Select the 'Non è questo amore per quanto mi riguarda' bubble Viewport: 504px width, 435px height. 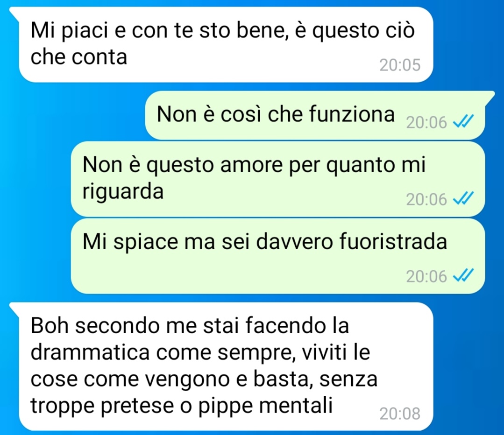[x=278, y=179]
